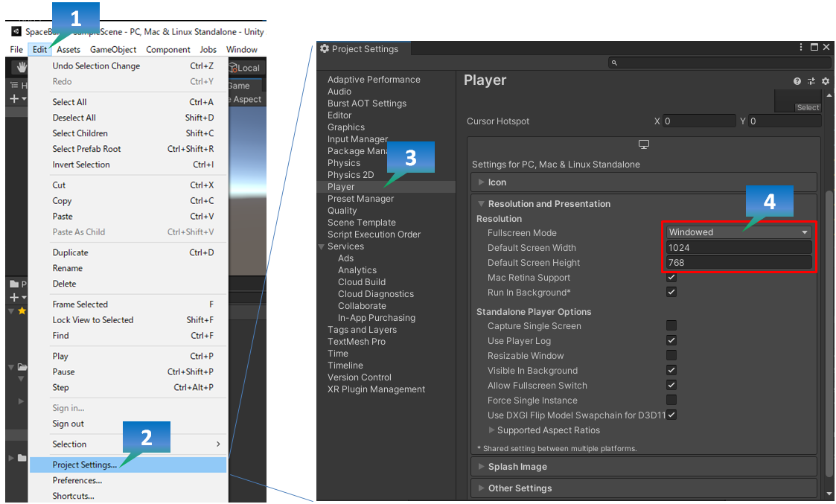Enable Force Single Instance checkbox
The image size is (836, 504).
click(671, 400)
